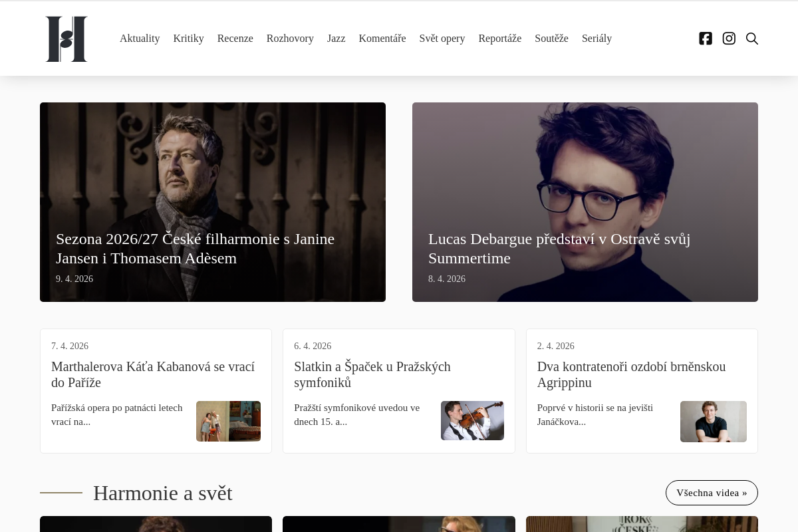Open the Lucas Debargue Summertime article
Viewport: 798px width, 532px height.
(x=559, y=248)
